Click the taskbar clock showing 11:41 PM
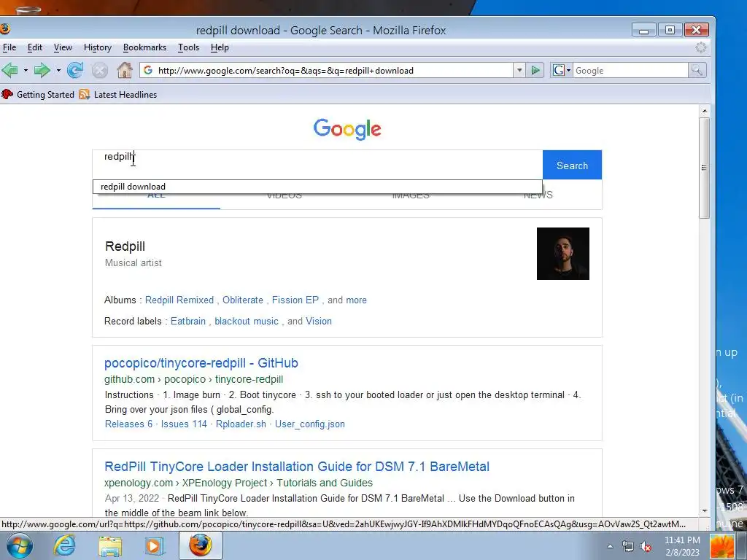This screenshot has width=747, height=560. click(682, 540)
